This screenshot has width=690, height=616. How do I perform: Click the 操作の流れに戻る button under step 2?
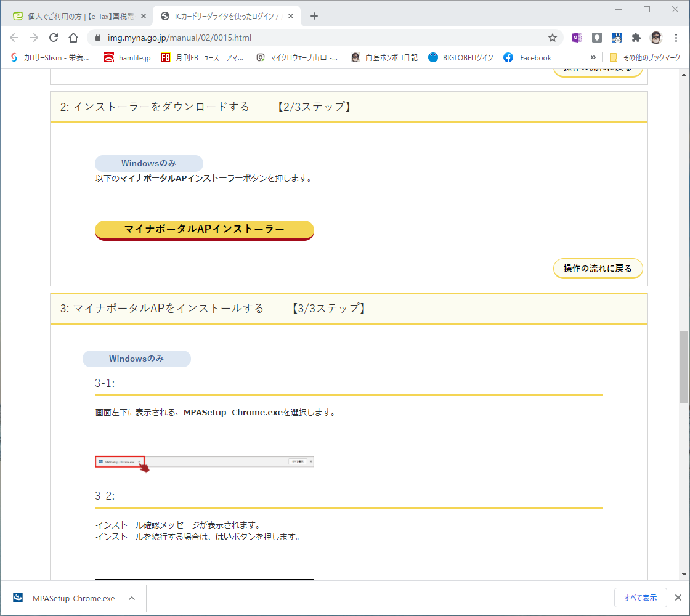pyautogui.click(x=598, y=269)
